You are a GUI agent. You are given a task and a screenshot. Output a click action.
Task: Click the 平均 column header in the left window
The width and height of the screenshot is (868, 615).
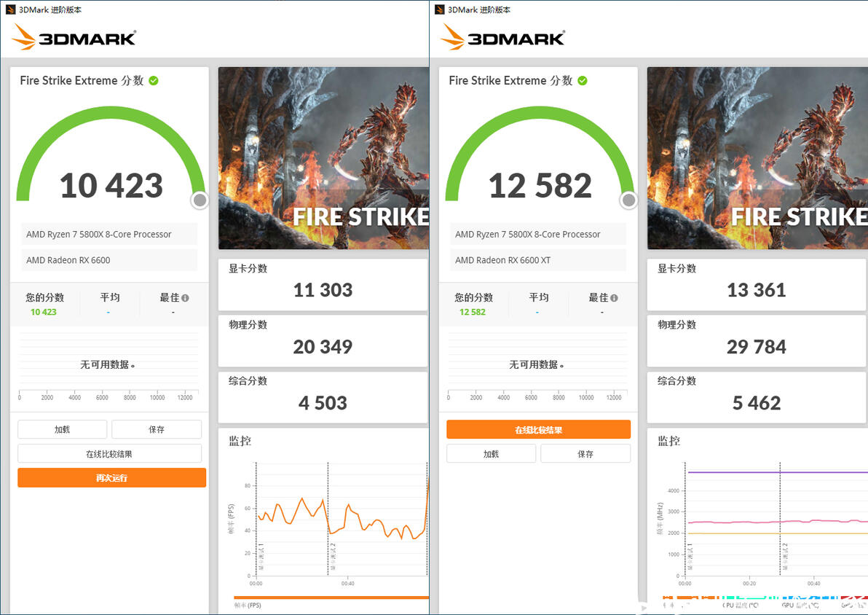click(x=110, y=297)
